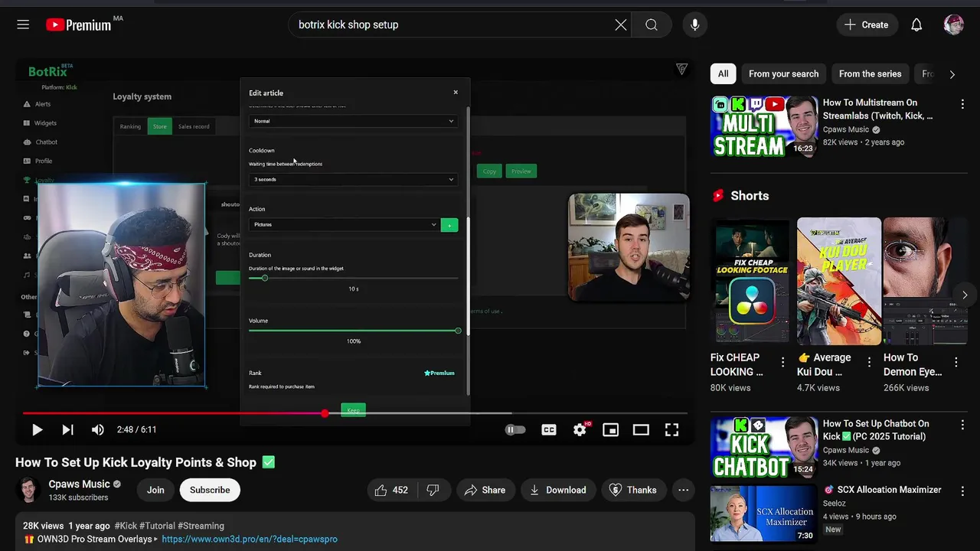Subscribe to Cpaws Music
Image resolution: width=980 pixels, height=551 pixels.
coord(210,490)
